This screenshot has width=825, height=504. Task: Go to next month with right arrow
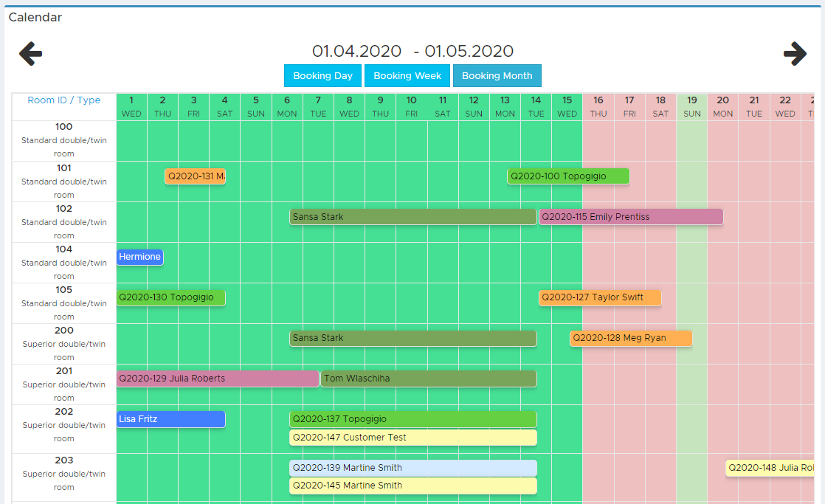795,54
